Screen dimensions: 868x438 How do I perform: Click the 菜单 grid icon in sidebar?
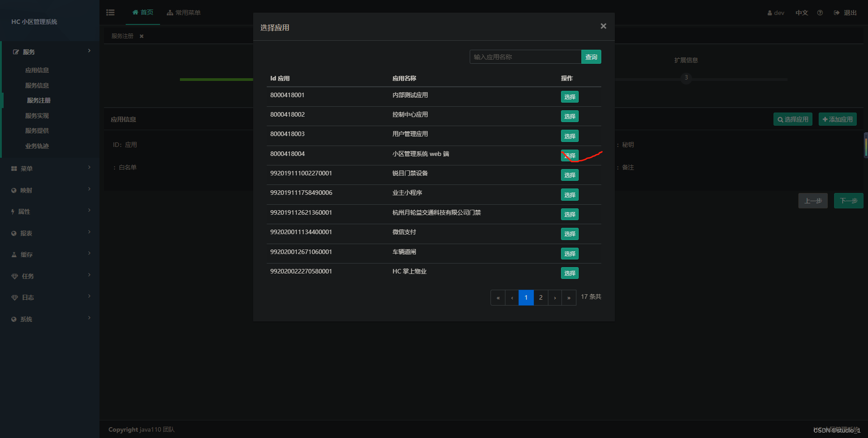pos(14,169)
